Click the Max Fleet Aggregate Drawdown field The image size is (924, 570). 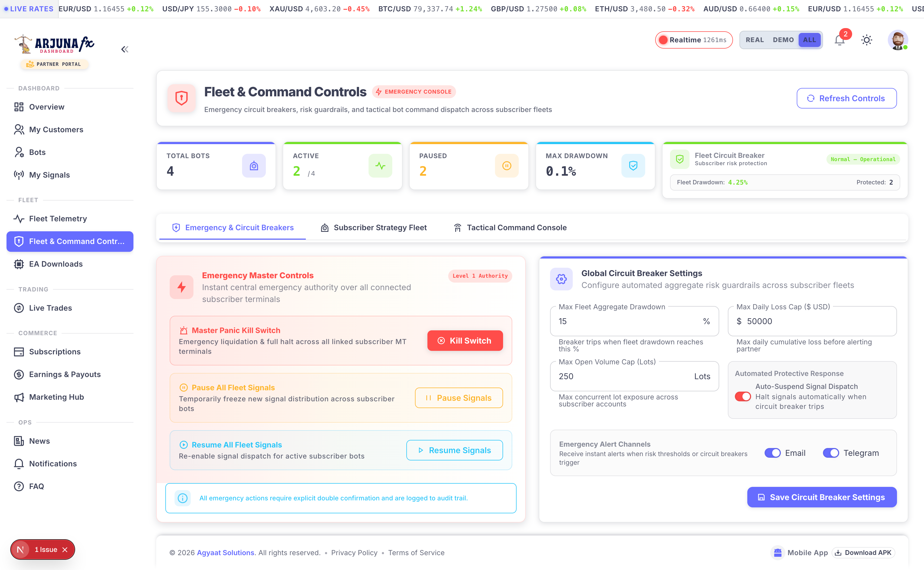point(634,321)
